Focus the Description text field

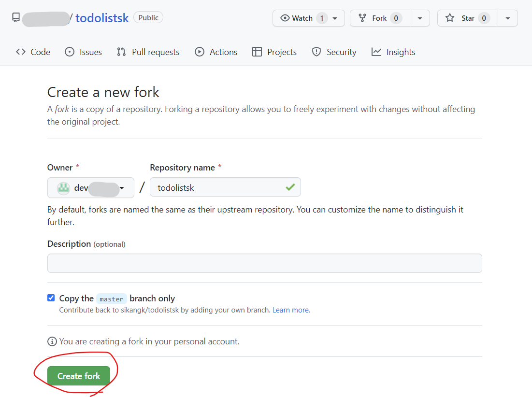[265, 263]
